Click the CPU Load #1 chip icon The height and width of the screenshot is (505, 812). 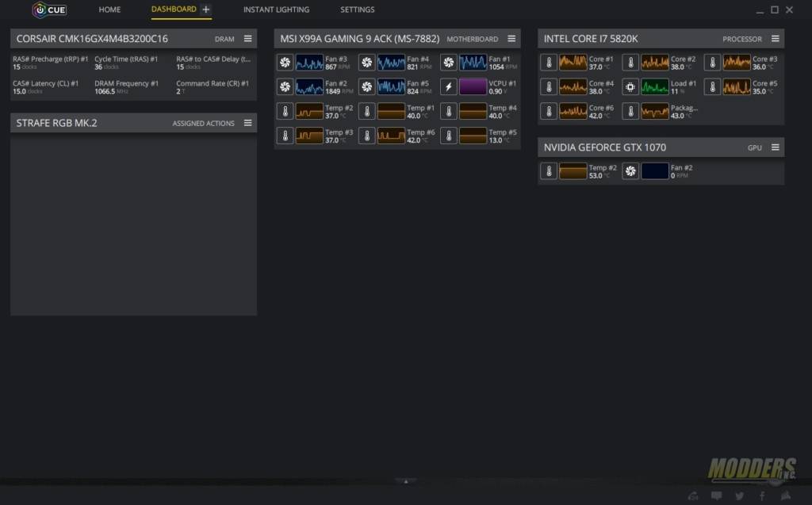tap(630, 87)
